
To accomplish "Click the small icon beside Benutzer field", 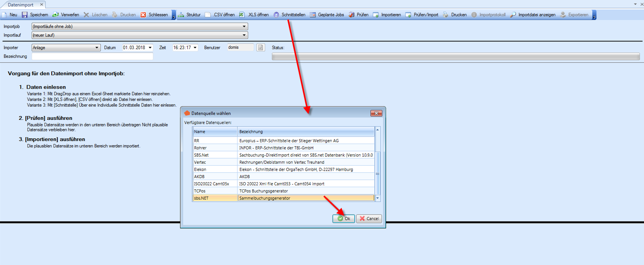I will pos(260,48).
